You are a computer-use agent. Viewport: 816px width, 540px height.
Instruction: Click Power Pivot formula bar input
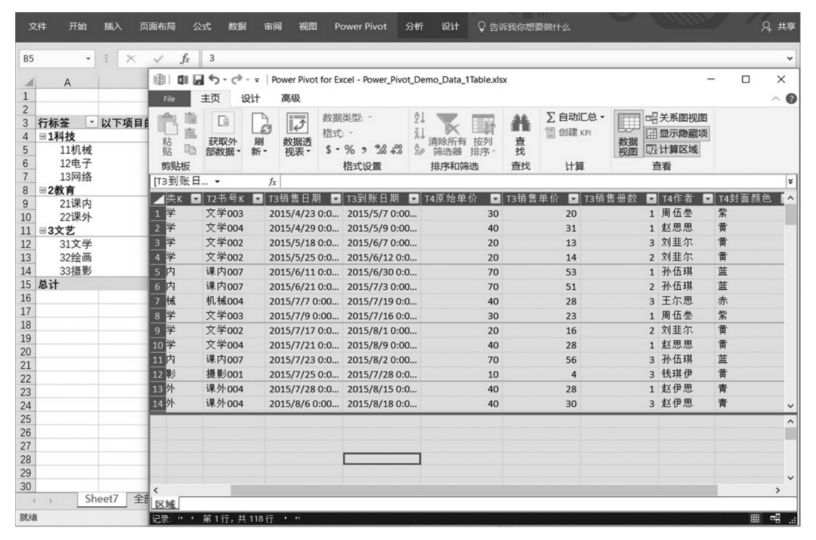[533, 181]
